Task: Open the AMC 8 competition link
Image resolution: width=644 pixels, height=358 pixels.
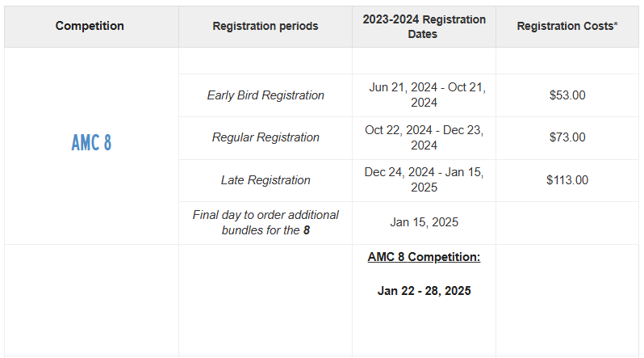Action: pyautogui.click(x=91, y=142)
